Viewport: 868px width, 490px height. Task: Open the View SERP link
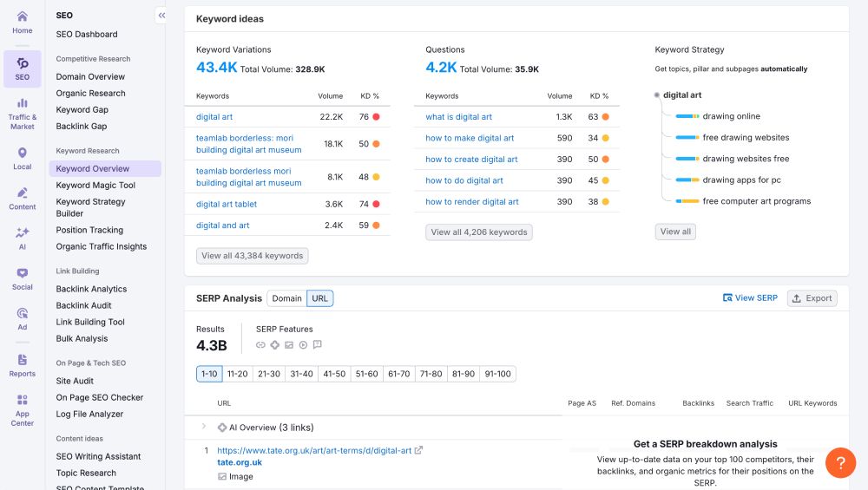(750, 298)
